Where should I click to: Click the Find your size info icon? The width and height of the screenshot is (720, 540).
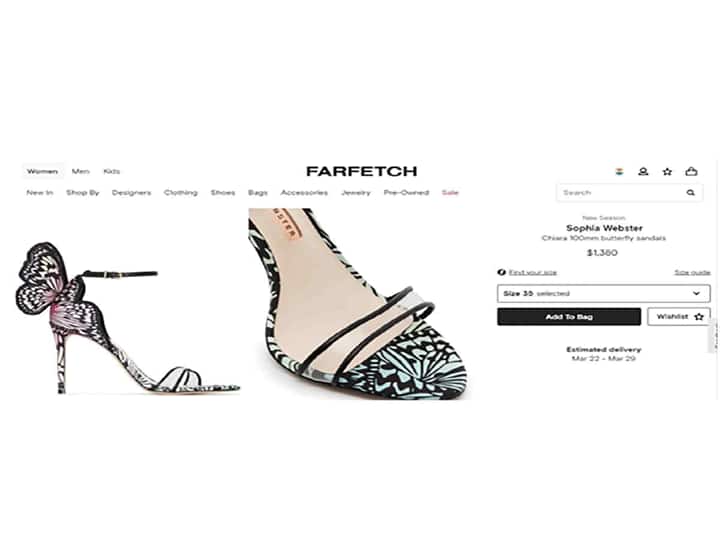click(501, 272)
